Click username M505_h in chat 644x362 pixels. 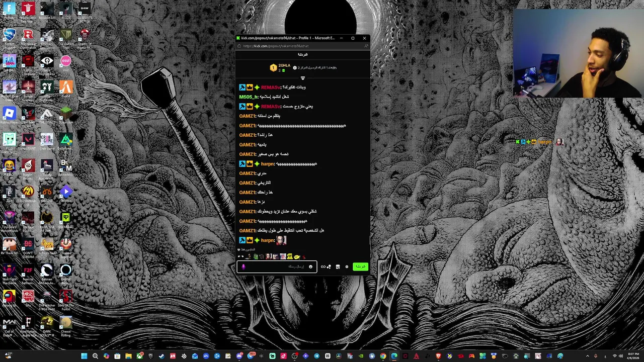(249, 97)
